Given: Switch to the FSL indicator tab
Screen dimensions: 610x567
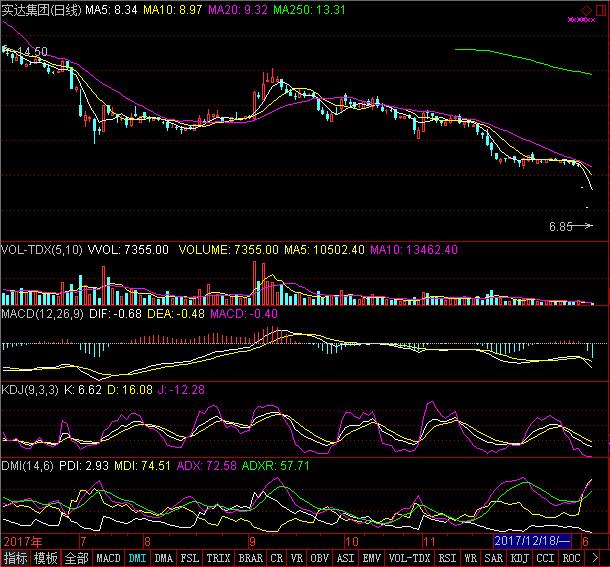Looking at the screenshot, I should (x=189, y=558).
